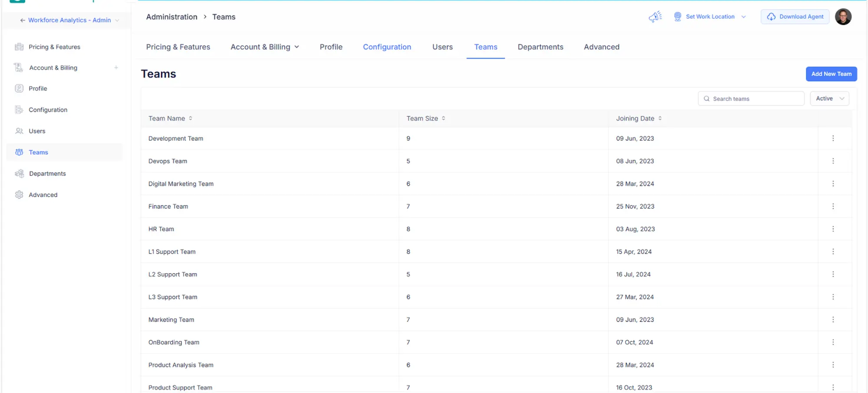Click the Marketing Team name cell
This screenshot has width=868, height=393.
[x=171, y=320]
